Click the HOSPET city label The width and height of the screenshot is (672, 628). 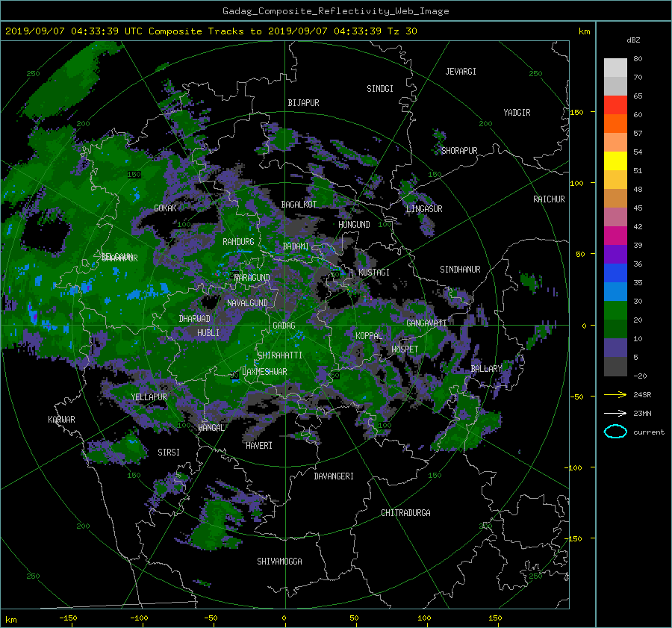point(405,349)
